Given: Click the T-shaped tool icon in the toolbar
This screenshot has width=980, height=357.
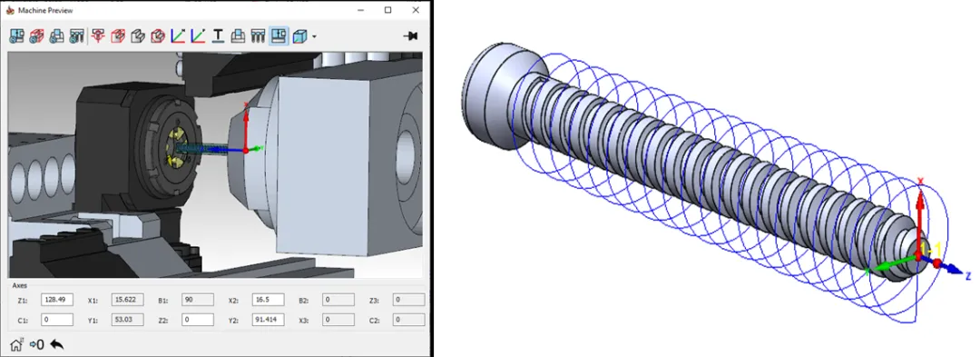Looking at the screenshot, I should [218, 36].
